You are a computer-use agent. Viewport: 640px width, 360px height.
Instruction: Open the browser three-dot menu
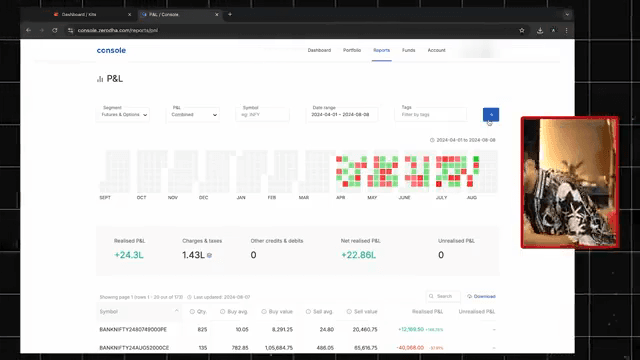[567, 30]
